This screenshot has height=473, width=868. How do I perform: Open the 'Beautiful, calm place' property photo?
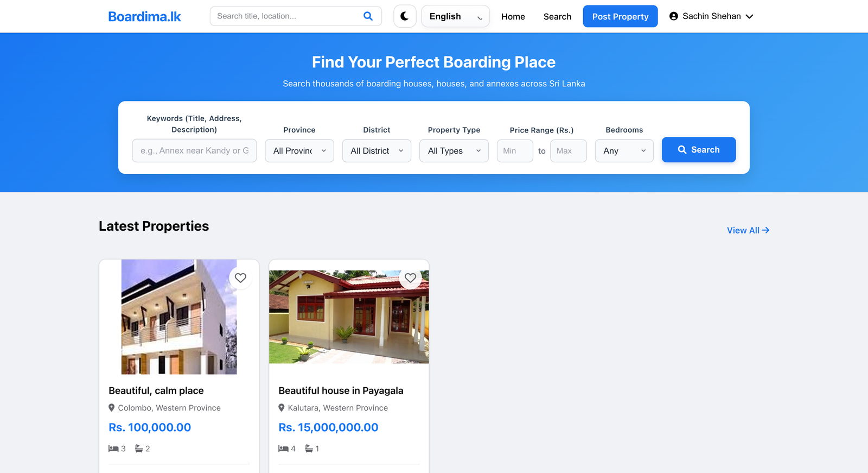click(x=179, y=317)
